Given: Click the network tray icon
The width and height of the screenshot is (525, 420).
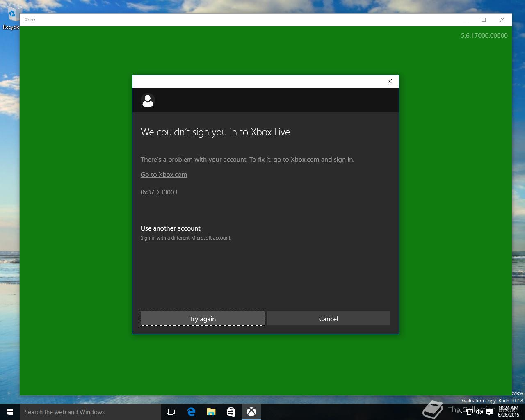Looking at the screenshot, I should [x=469, y=412].
